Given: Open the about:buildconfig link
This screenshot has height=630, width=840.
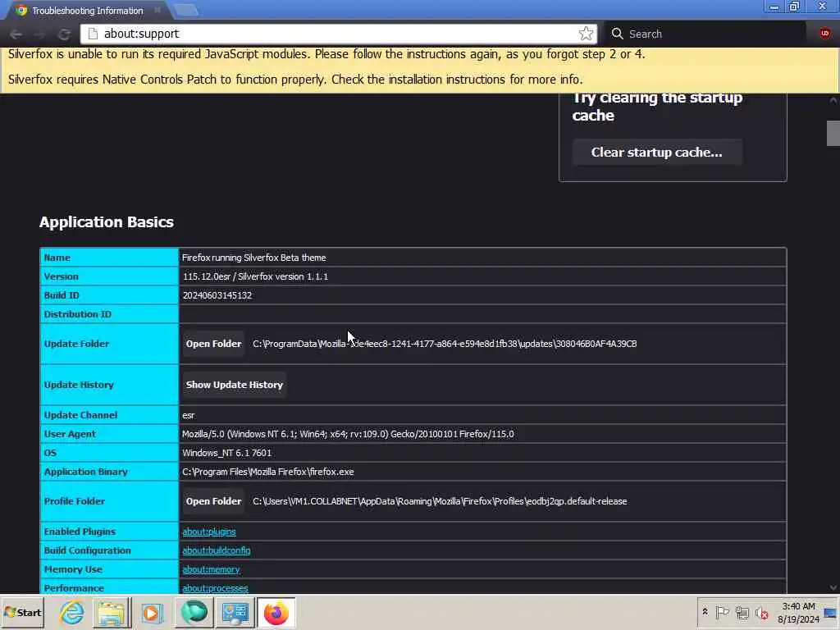Looking at the screenshot, I should coord(216,550).
